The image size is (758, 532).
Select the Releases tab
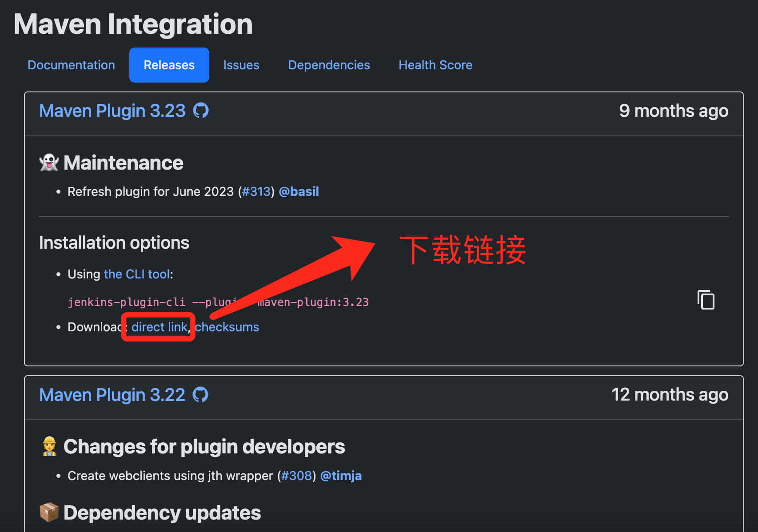pyautogui.click(x=169, y=65)
